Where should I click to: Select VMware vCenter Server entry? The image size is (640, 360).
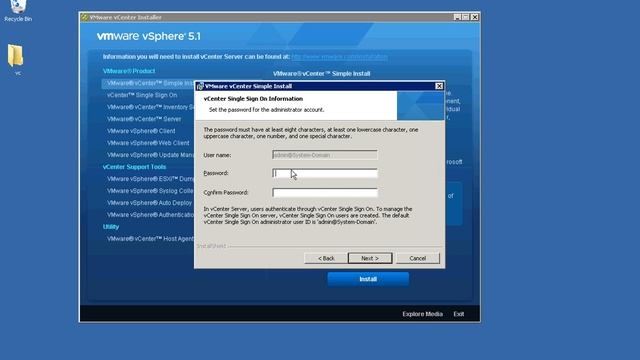[144, 119]
